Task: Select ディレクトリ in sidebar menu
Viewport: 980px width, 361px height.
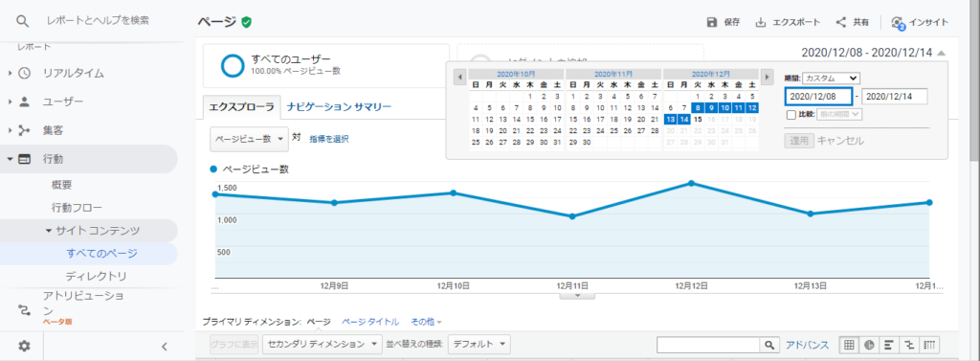Action: (x=96, y=276)
